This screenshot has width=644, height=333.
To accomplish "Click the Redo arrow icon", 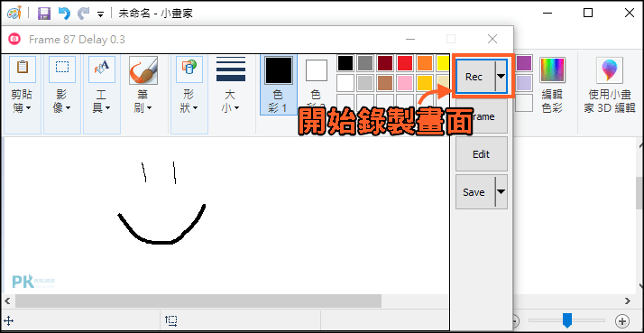I will coord(84,14).
